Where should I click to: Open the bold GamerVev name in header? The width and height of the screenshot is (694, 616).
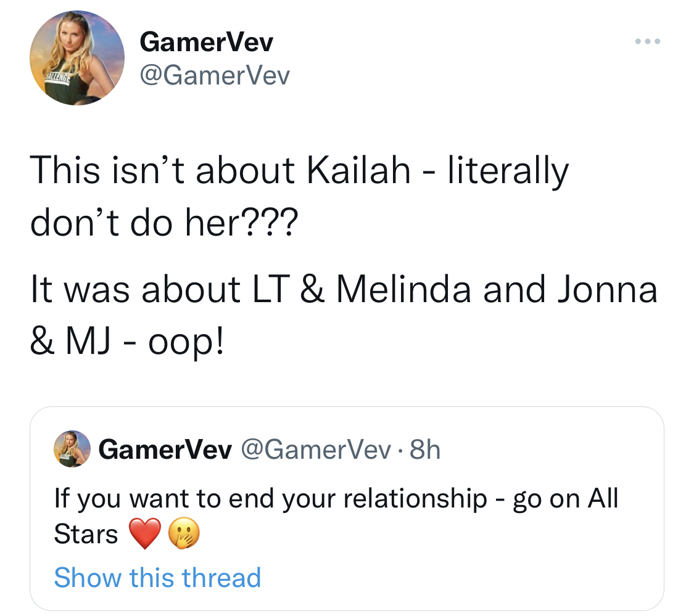(206, 42)
